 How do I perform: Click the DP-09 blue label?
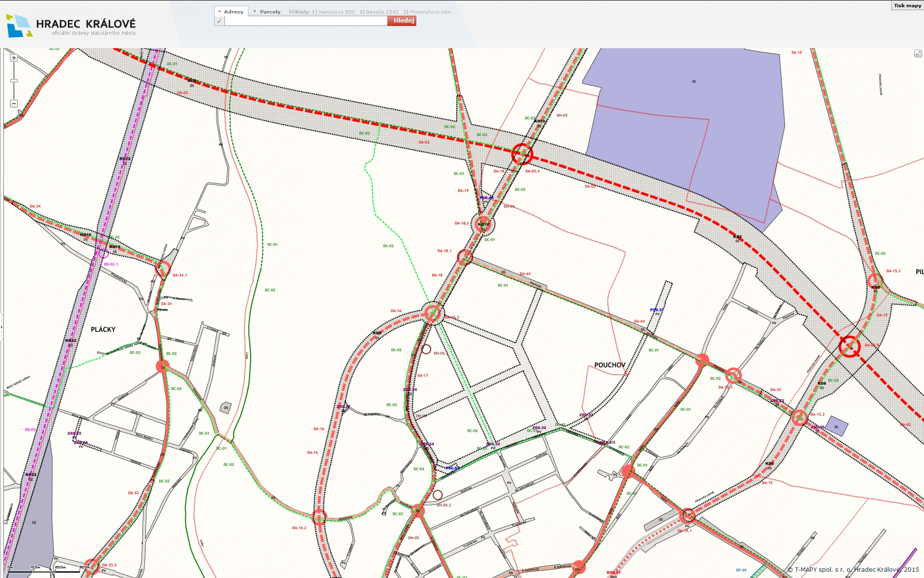pos(741,570)
